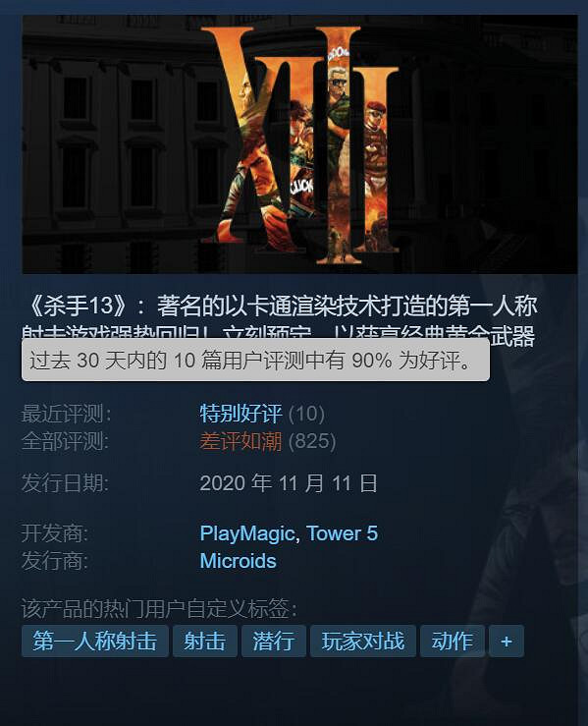Click the 该产品的热门用户自定义标签 heading
This screenshot has height=726, width=588.
[159, 608]
